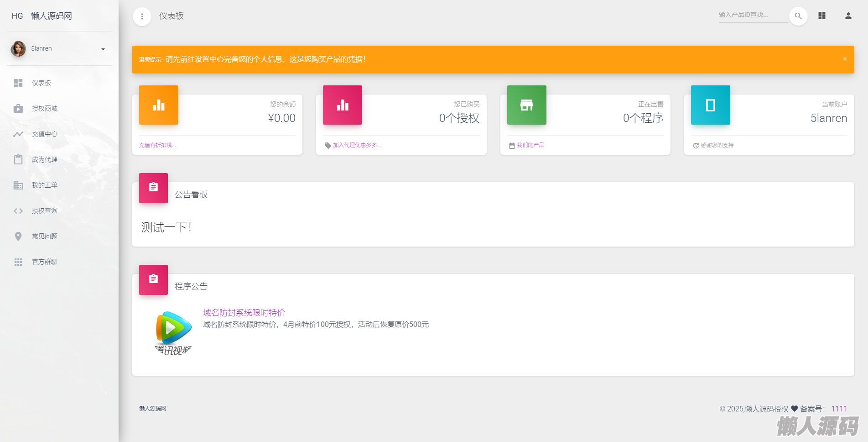Click the 5lanren profile avatar
This screenshot has width=868, height=442.
(x=18, y=49)
